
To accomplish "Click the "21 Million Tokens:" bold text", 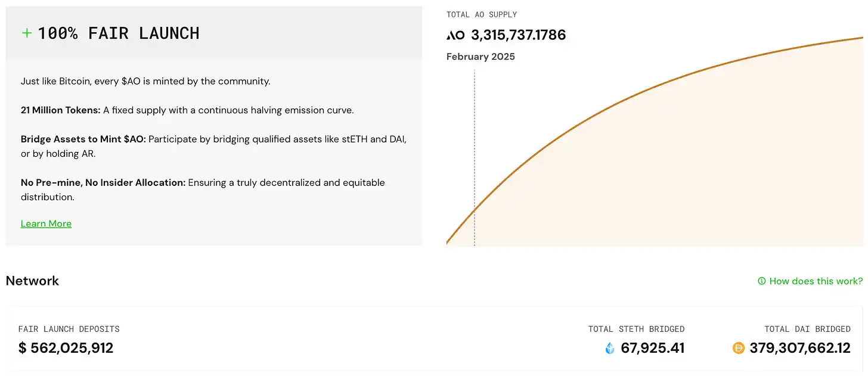I will [60, 110].
